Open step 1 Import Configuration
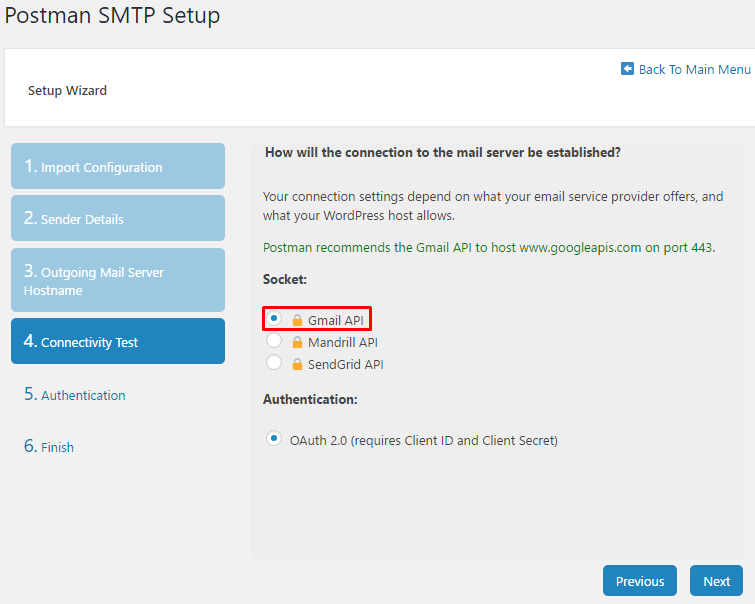The height and width of the screenshot is (604, 755). tap(118, 166)
